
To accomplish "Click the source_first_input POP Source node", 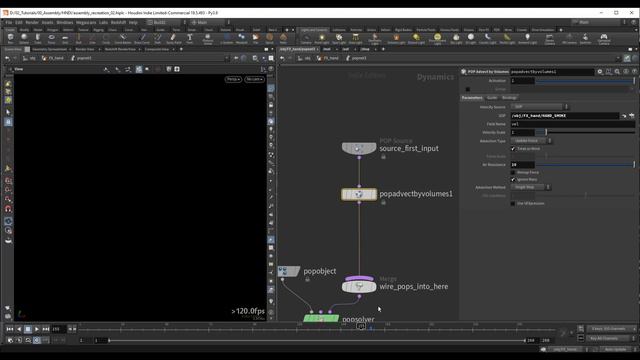I will click(x=359, y=148).
